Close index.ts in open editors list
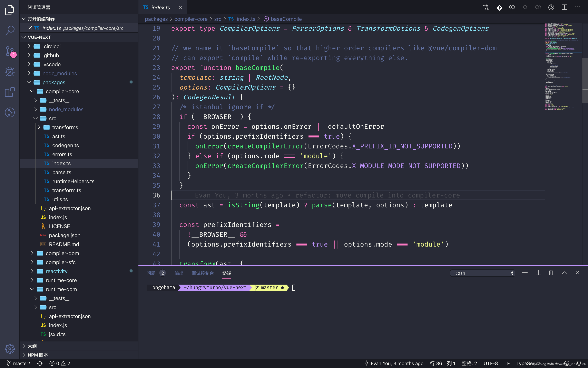This screenshot has width=588, height=368. (x=30, y=28)
